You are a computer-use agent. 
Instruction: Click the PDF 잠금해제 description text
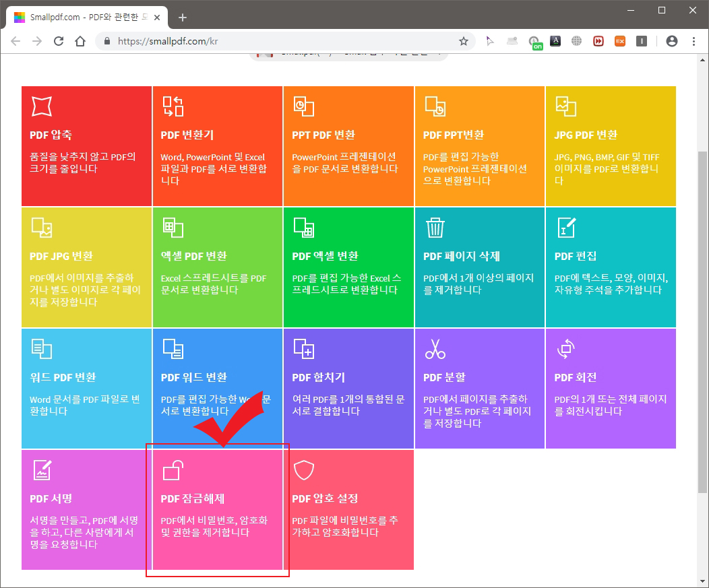214,527
